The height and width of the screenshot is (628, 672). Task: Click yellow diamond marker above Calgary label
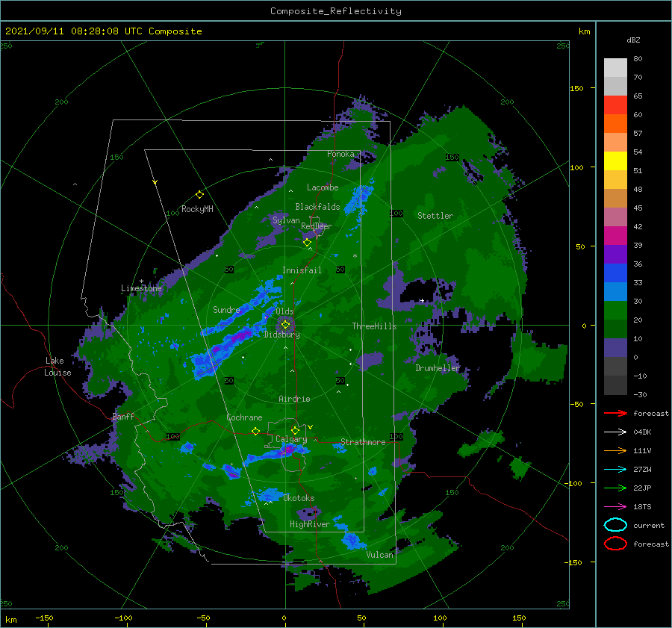[x=295, y=430]
